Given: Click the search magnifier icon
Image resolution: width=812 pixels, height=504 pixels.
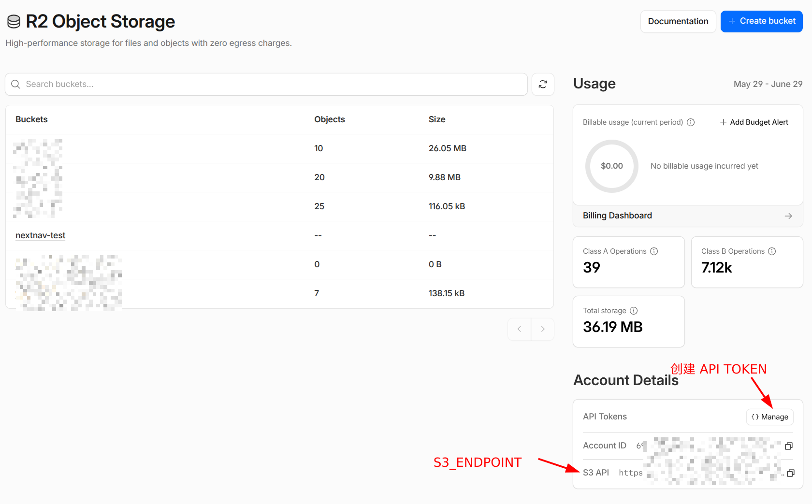Looking at the screenshot, I should 15,84.
